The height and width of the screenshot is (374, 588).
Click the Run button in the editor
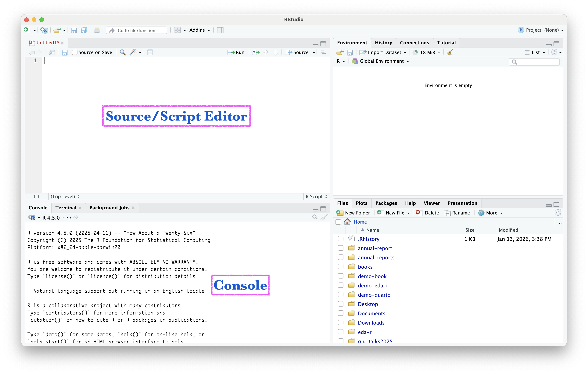[x=236, y=52]
